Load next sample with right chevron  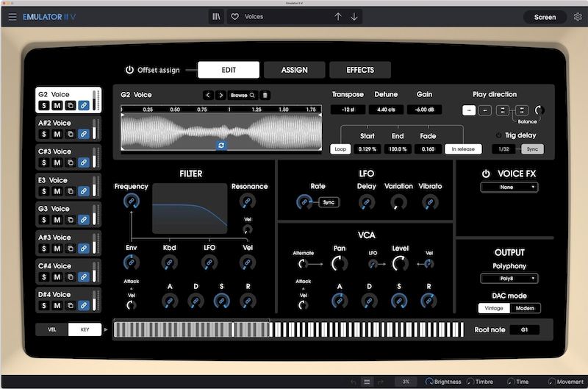point(221,96)
